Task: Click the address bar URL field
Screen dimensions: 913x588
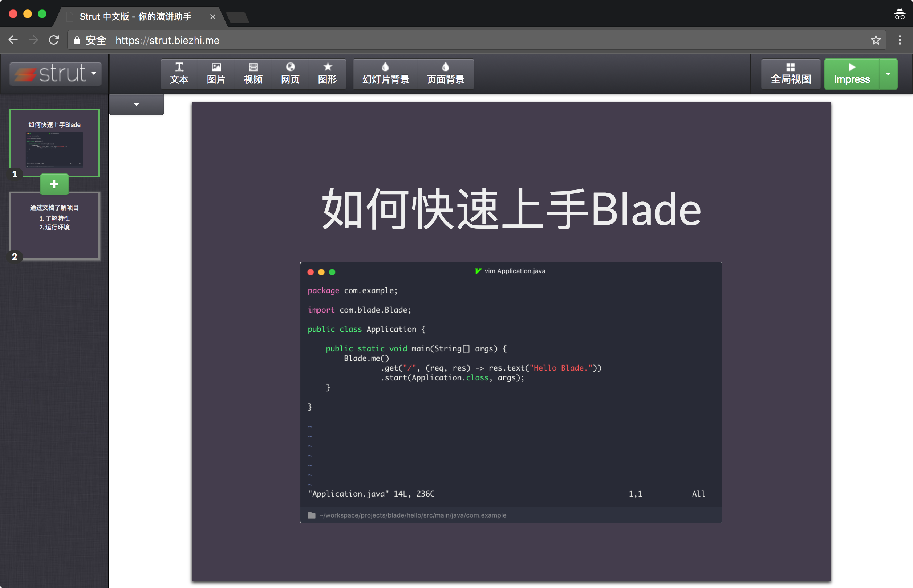Action: [458, 40]
